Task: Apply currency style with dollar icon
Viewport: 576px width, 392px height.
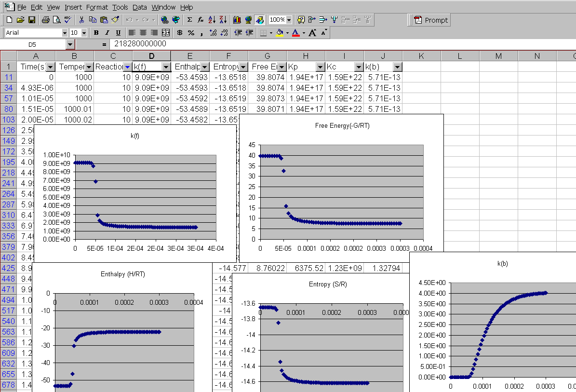Action: pos(180,33)
